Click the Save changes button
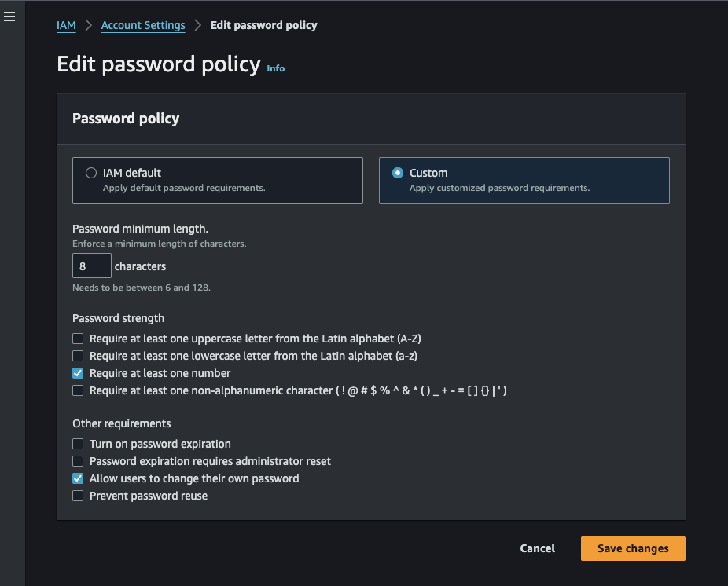Viewport: 728px width, 586px height. [633, 548]
